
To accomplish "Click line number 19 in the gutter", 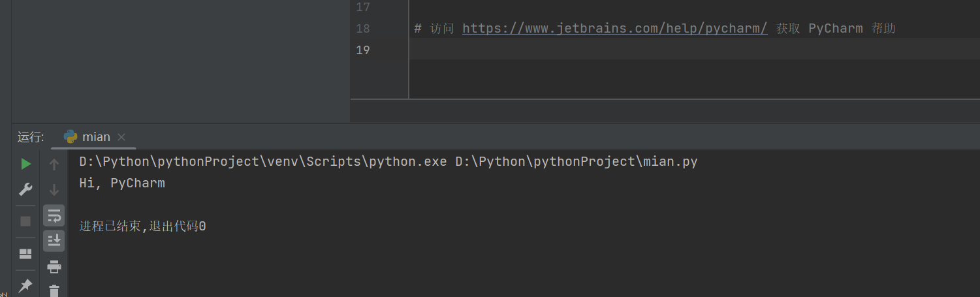I will [x=363, y=50].
